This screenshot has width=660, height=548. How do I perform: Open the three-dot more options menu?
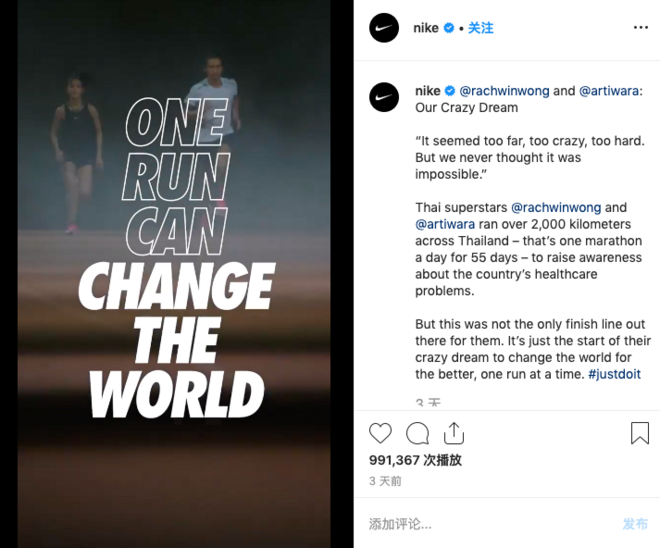pyautogui.click(x=641, y=28)
